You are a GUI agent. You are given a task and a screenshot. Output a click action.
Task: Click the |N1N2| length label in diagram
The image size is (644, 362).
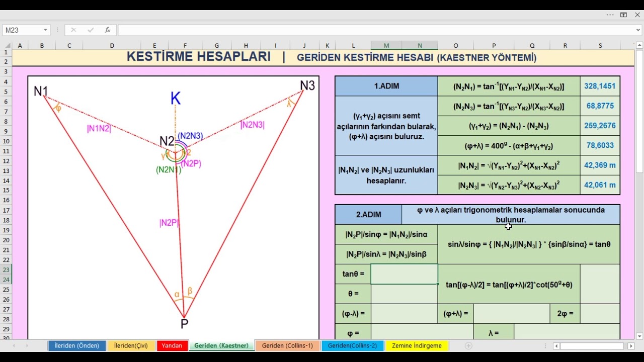point(99,128)
